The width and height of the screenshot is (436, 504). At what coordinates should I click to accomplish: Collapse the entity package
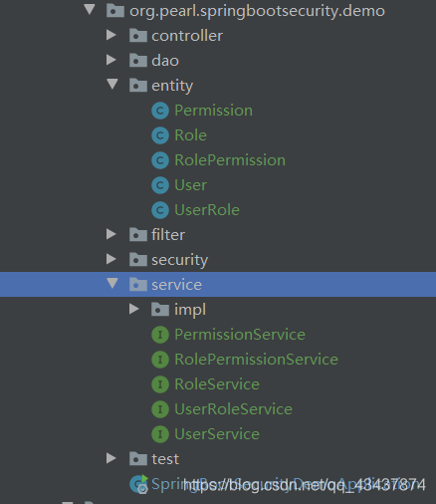[112, 84]
